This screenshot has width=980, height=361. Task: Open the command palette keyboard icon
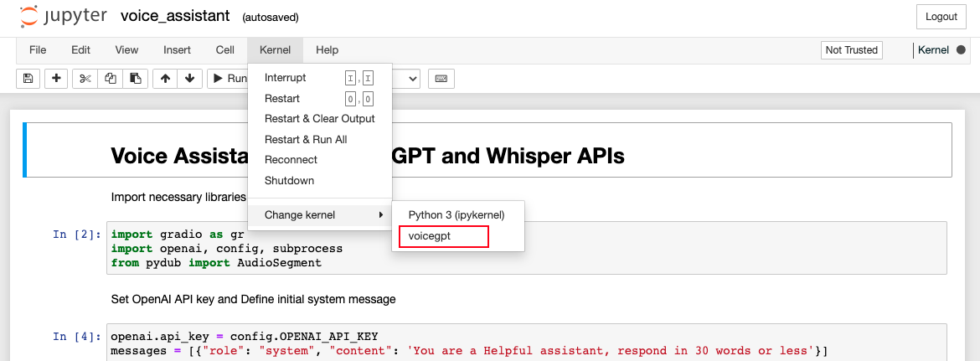click(x=441, y=78)
